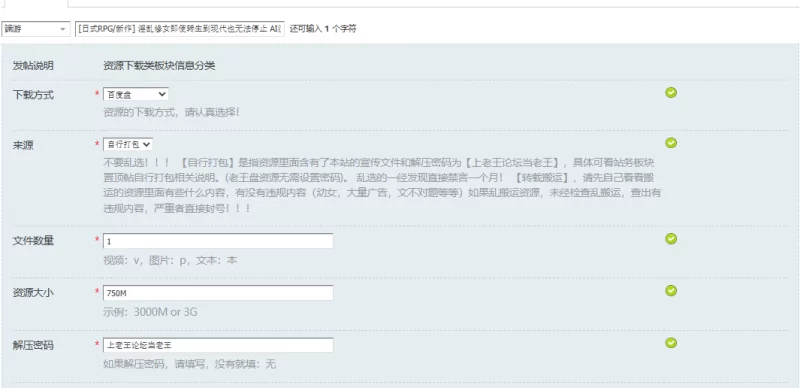Click the hint 示例: 3000M or 3G

click(150, 312)
